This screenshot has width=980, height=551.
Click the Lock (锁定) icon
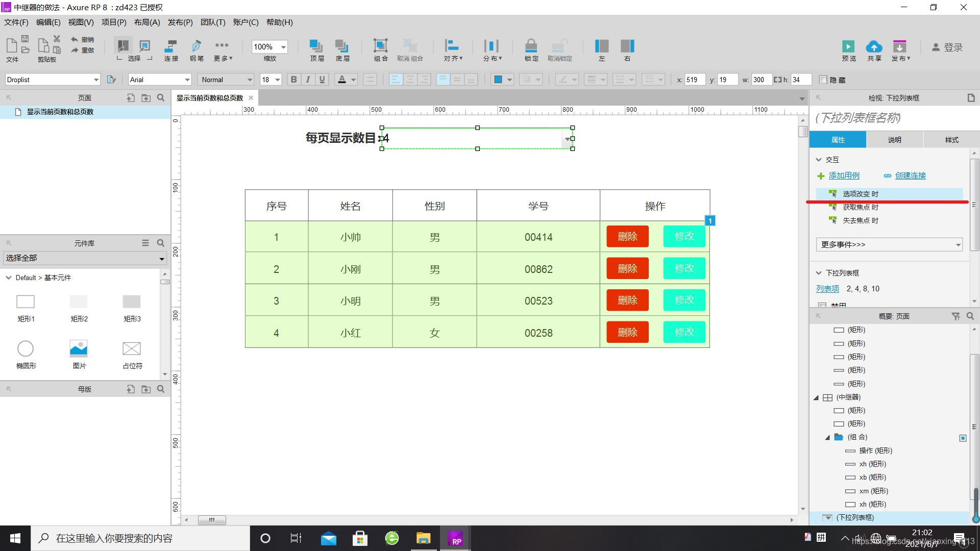point(531,46)
